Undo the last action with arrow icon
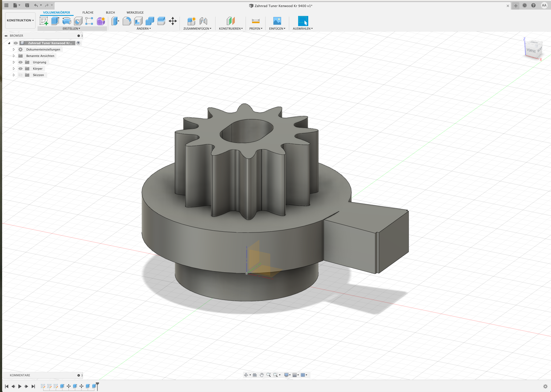The width and height of the screenshot is (551, 392). 36,5
